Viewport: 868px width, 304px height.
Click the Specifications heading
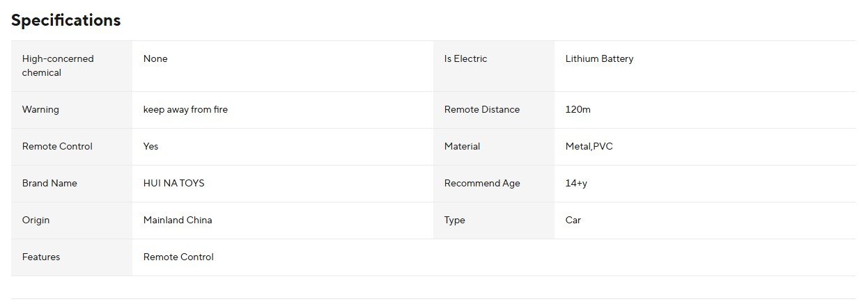coord(65,20)
